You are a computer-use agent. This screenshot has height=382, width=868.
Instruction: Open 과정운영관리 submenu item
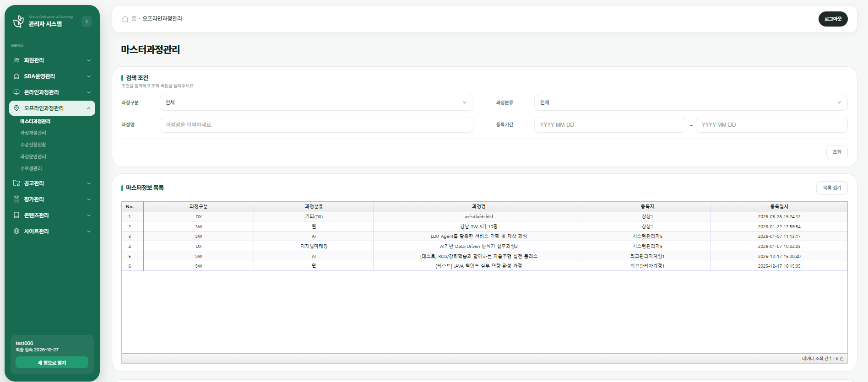pos(33,156)
